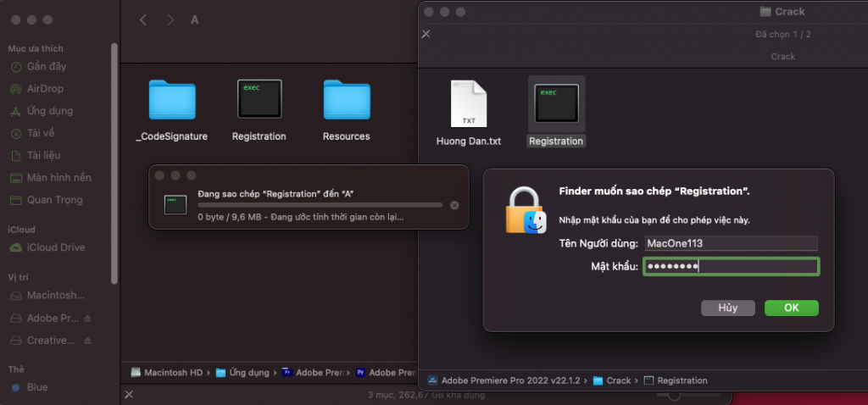Click the Vị trí section header
This screenshot has height=405, width=868.
click(x=19, y=277)
